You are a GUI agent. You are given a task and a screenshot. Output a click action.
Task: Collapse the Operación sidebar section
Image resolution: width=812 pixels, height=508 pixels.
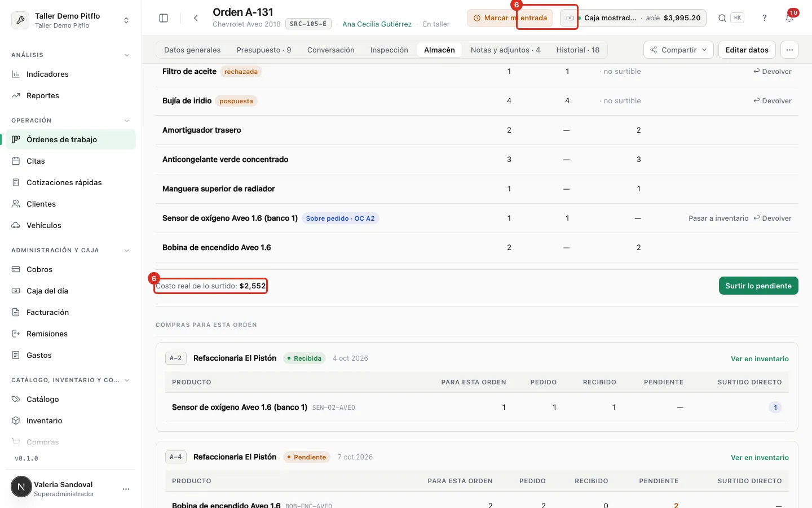coord(126,120)
